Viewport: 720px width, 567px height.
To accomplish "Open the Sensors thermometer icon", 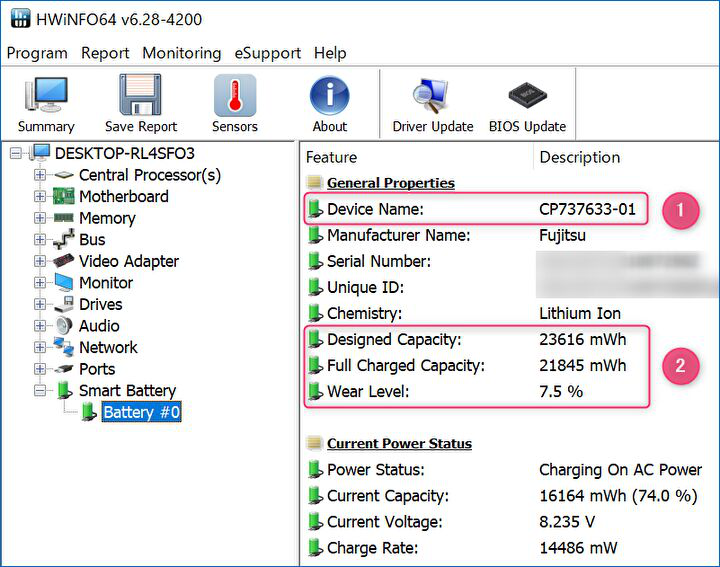I will click(235, 95).
